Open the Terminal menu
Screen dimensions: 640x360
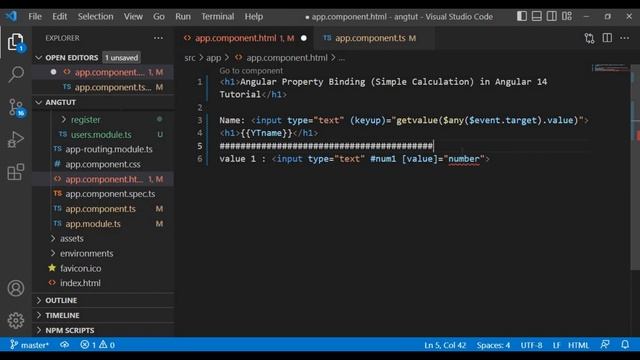(218, 16)
